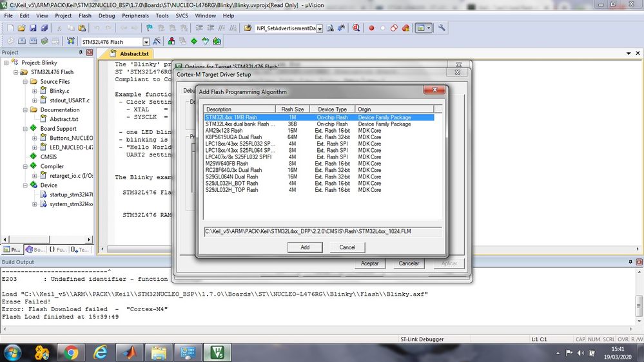Click the Build target icon
Image resolution: width=644 pixels, height=362 pixels.
(22, 41)
